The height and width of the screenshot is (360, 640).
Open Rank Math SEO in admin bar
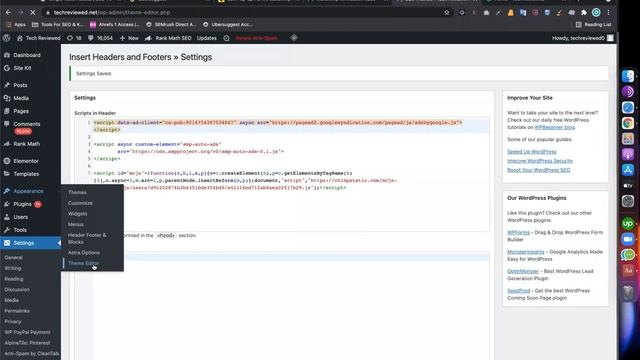point(168,38)
